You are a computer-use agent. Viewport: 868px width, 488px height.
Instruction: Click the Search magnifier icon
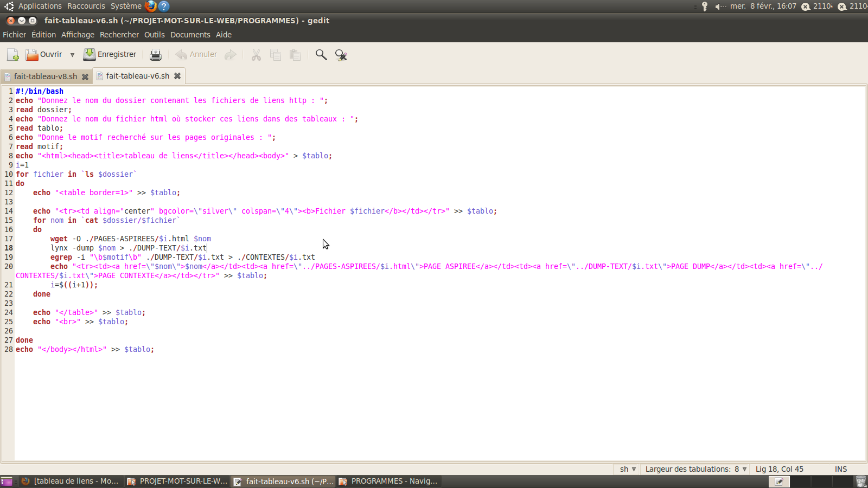click(x=321, y=55)
